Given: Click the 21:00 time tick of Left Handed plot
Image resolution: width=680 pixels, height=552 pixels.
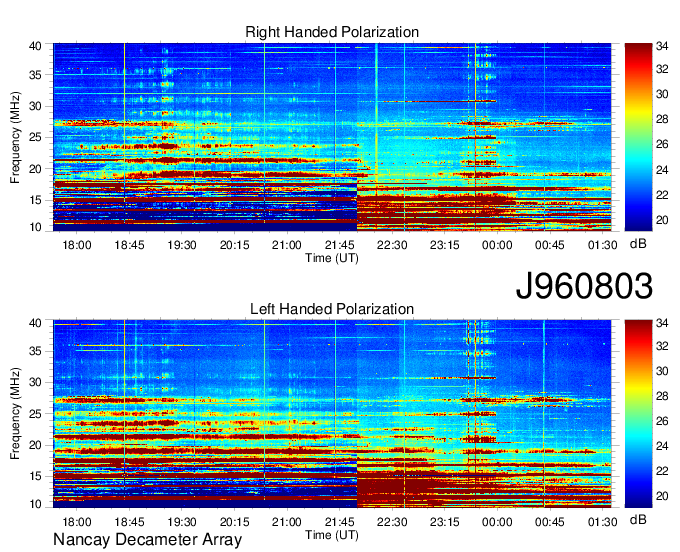Looking at the screenshot, I should point(287,522).
